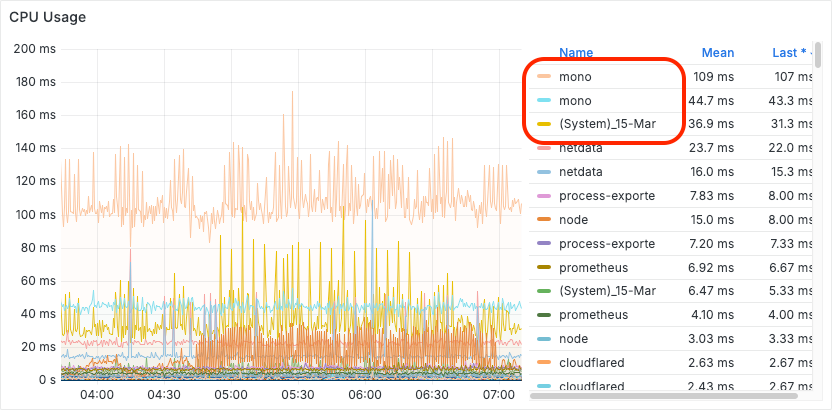The image size is (832, 410).
Task: Click the legend's vertical scrollbar thumb
Action: pos(818,57)
